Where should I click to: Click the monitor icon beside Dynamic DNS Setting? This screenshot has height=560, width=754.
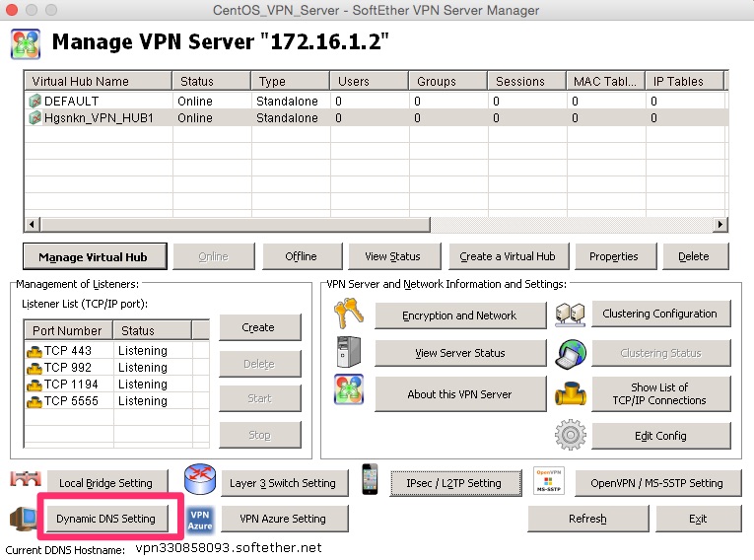coord(24,519)
